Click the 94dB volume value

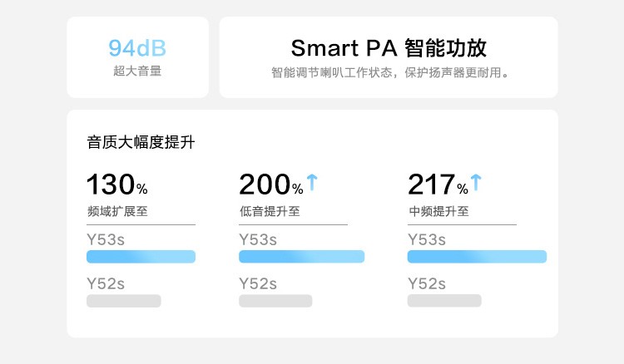(x=137, y=48)
